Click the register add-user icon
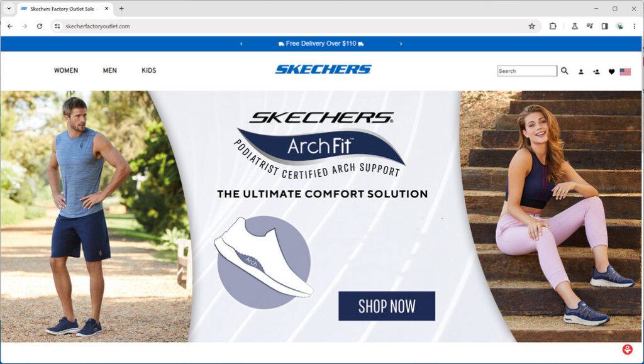Viewport: 644px width, 364px height. click(596, 72)
